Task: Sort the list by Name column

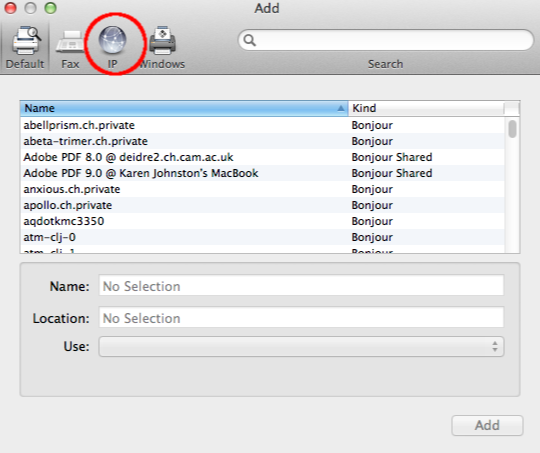Action: point(184,108)
